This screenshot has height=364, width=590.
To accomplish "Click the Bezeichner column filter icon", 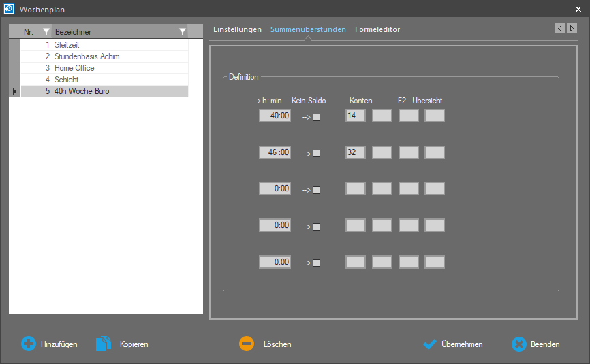I will (182, 32).
